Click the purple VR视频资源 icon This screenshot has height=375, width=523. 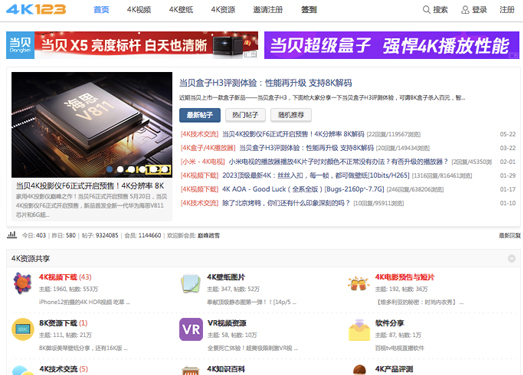pyautogui.click(x=191, y=329)
